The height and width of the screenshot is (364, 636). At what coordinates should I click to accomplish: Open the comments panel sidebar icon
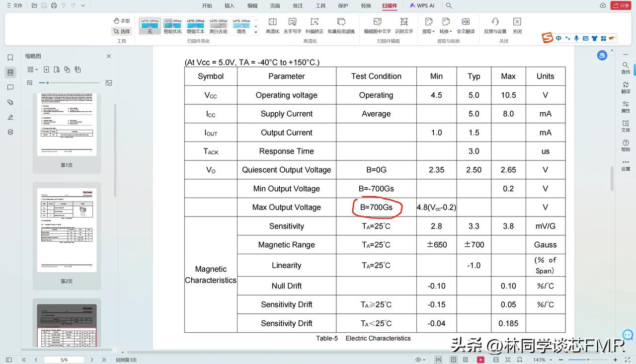[10, 87]
